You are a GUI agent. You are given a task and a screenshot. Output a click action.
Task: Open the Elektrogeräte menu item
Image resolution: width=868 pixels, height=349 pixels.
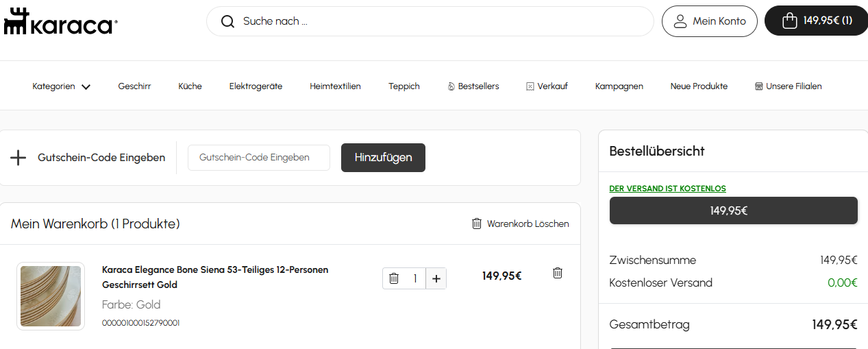pos(256,86)
